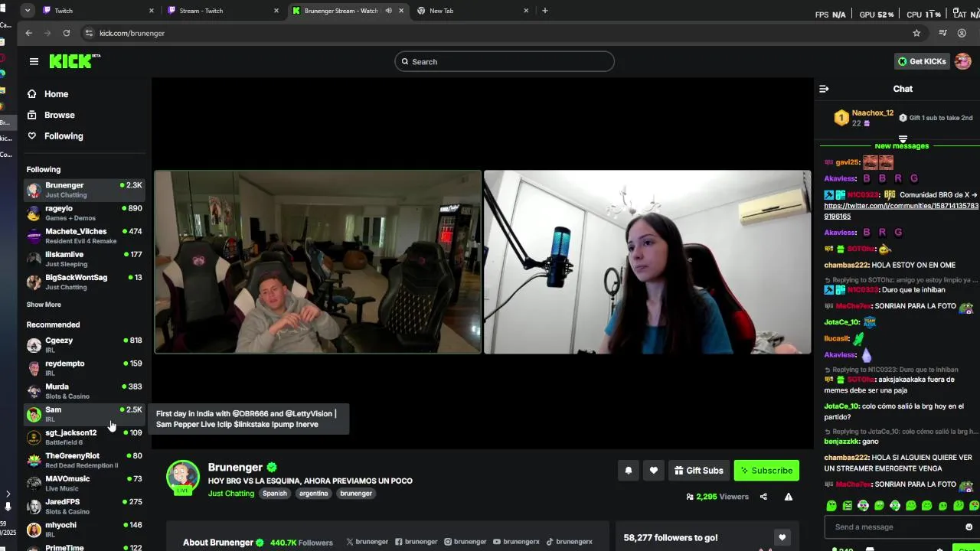Bookmark this page with the star icon

pyautogui.click(x=916, y=33)
